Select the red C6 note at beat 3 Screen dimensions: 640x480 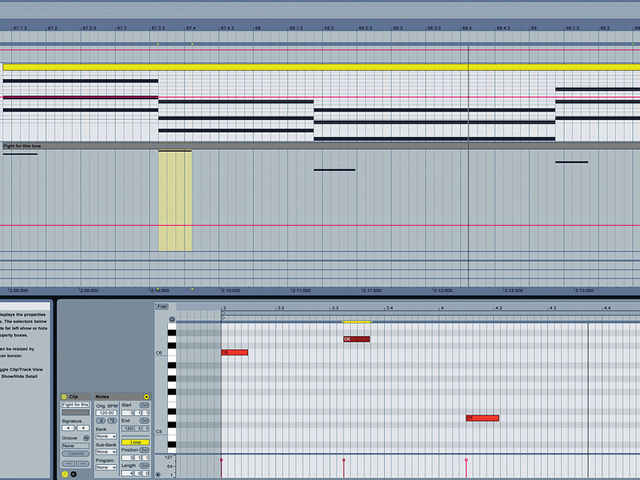(x=235, y=352)
